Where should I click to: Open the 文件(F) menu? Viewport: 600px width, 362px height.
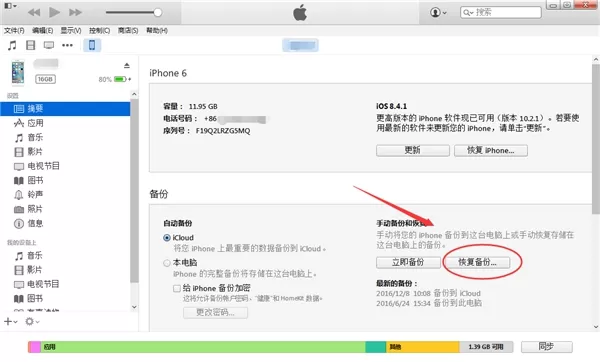pos(14,31)
